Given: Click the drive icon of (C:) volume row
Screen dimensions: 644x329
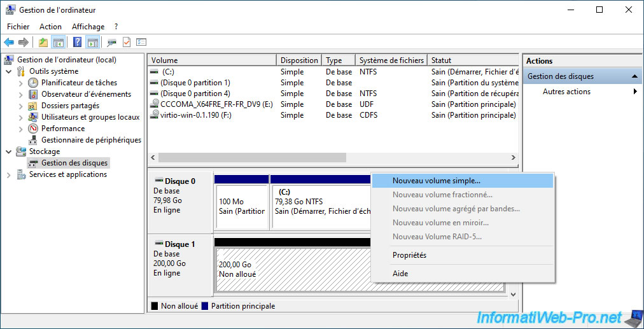Looking at the screenshot, I should pos(155,72).
